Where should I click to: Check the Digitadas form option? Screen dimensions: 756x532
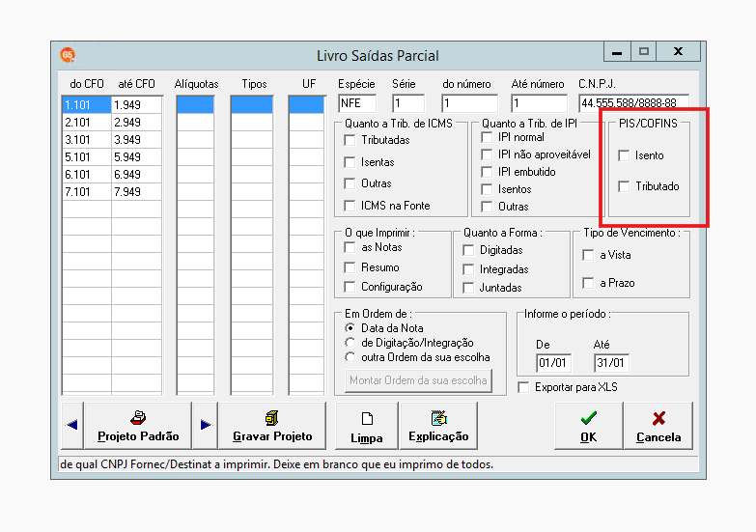(468, 250)
